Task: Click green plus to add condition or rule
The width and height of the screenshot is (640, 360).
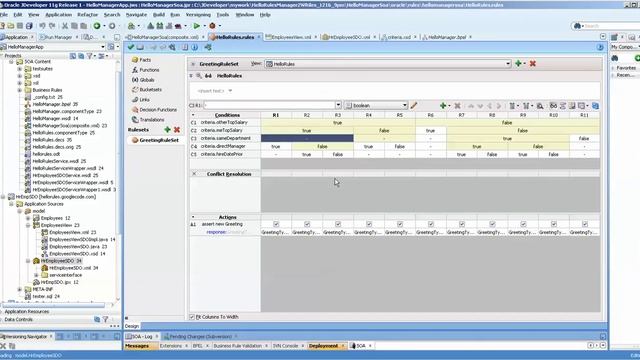Action: point(443,106)
